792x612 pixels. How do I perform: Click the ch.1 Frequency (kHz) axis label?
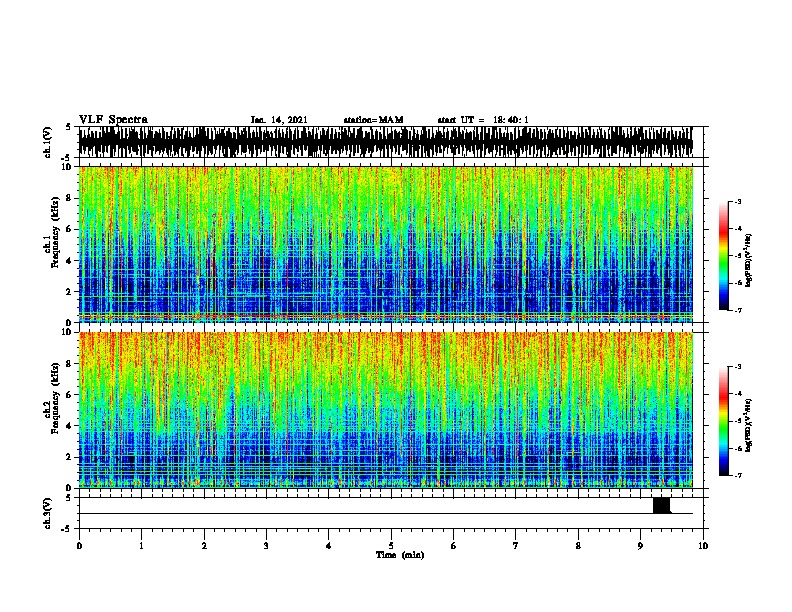[x=52, y=232]
